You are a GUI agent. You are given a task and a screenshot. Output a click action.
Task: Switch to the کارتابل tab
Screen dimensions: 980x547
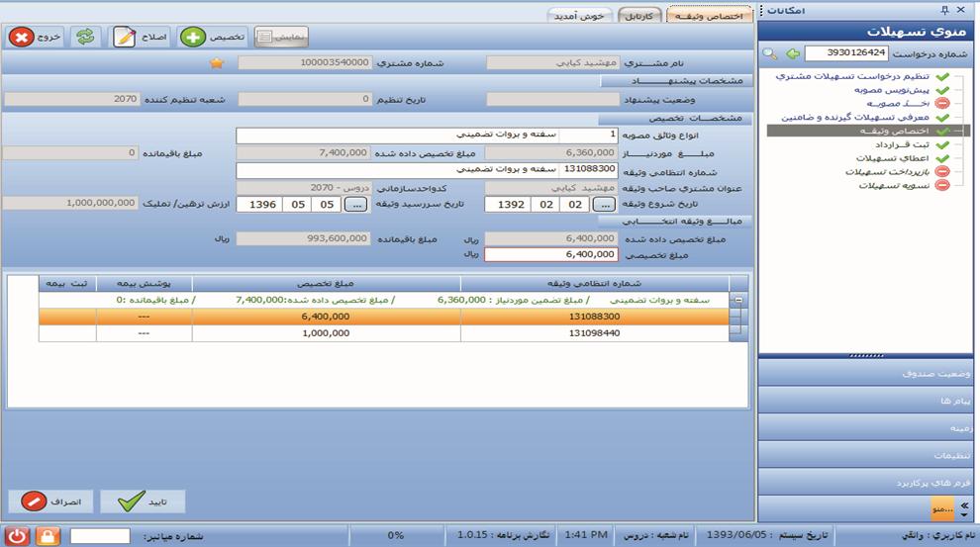point(641,16)
